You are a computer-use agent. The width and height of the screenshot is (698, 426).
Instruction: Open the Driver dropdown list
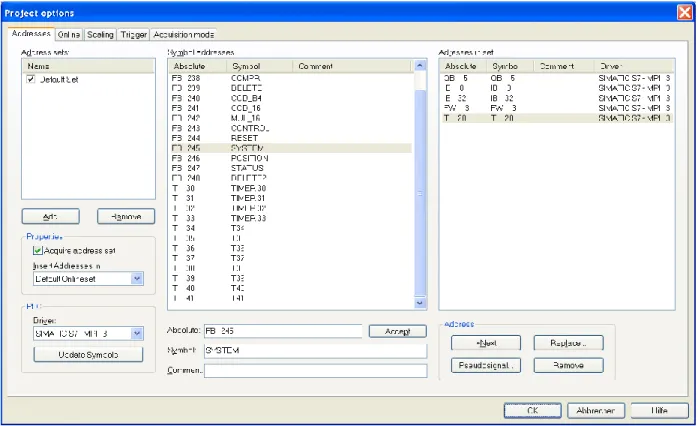coord(137,333)
